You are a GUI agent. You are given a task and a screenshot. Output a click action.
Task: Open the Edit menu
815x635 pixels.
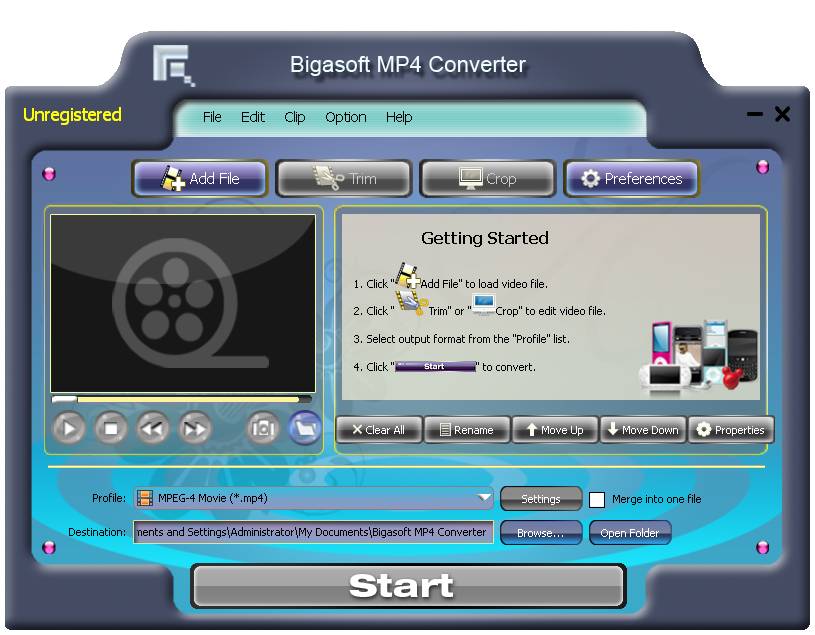coord(253,117)
